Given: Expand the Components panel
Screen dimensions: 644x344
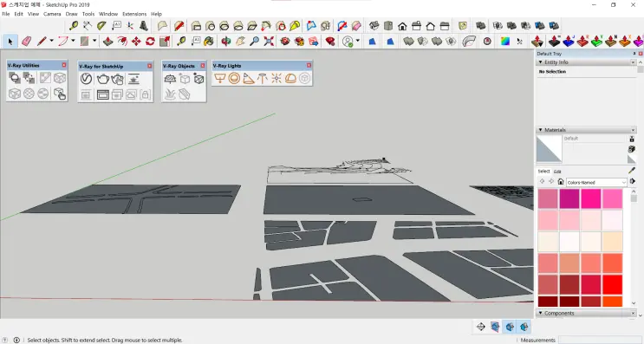Looking at the screenshot, I should (x=541, y=313).
